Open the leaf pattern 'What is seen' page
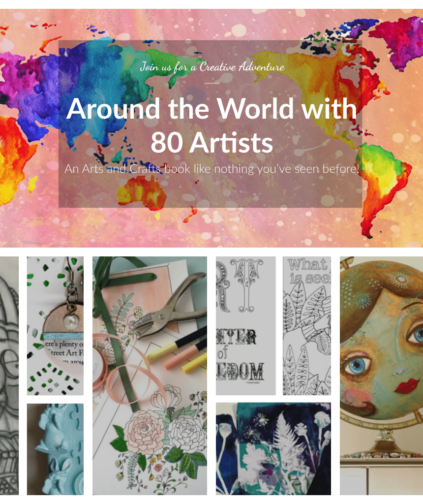 pyautogui.click(x=307, y=326)
